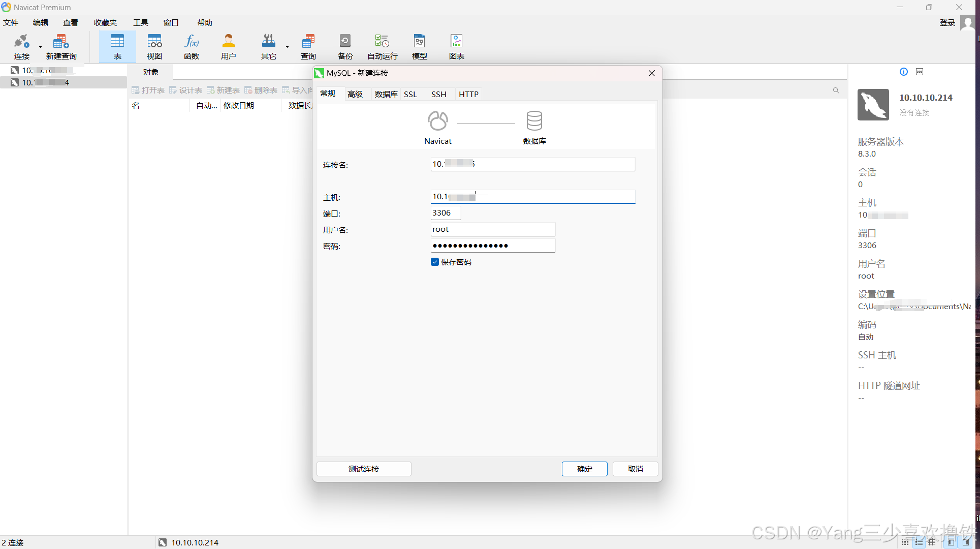Screen dimensions: 980x549
Task: Click the Test Connection (测试连接) button
Action: pyautogui.click(x=364, y=469)
